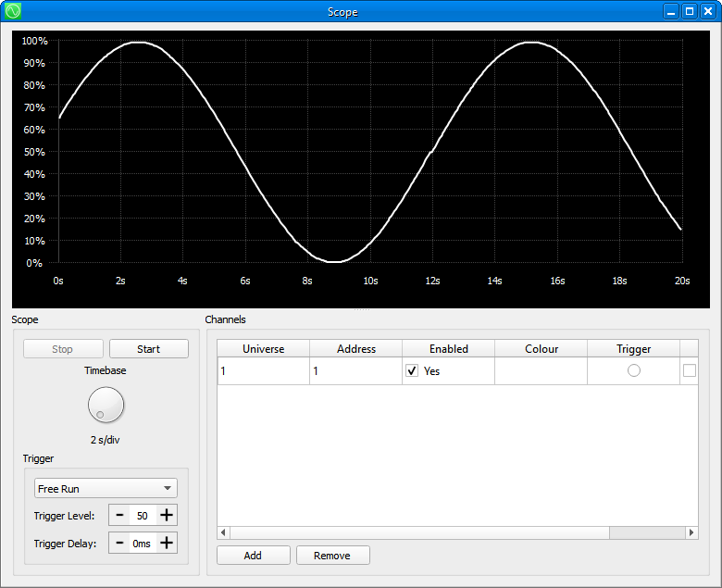
Task: Tick the checkbox after the Trigger column
Action: click(690, 370)
